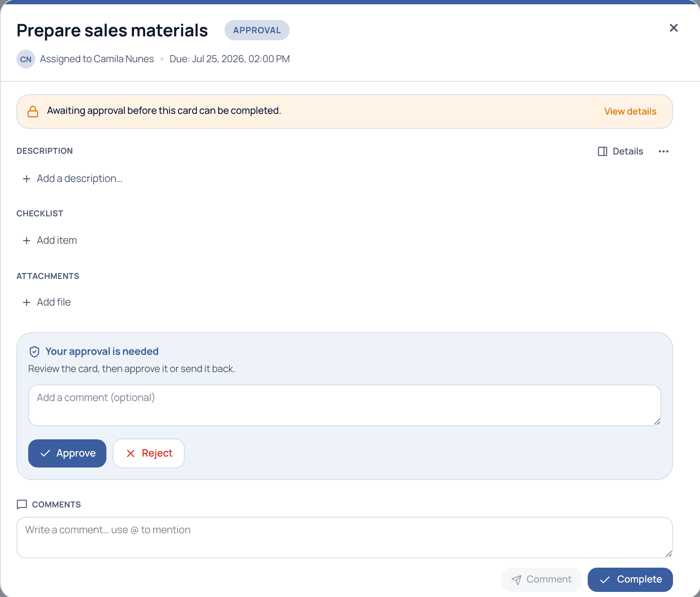Click resize handle of approval comment box
This screenshot has height=597, width=700.
(x=657, y=421)
